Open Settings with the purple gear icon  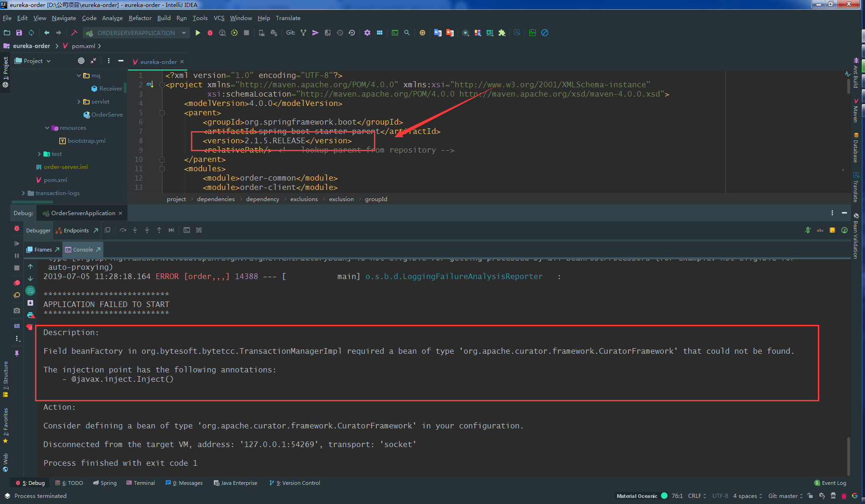[367, 33]
